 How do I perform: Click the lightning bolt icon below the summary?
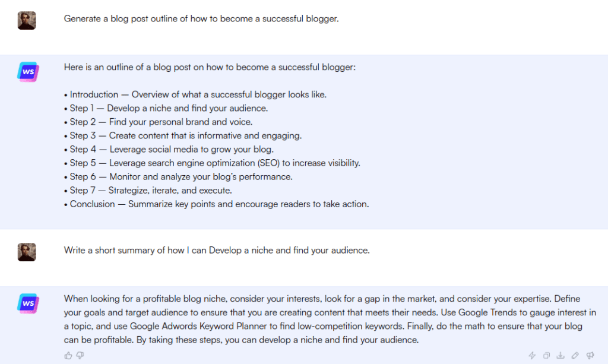coord(532,355)
